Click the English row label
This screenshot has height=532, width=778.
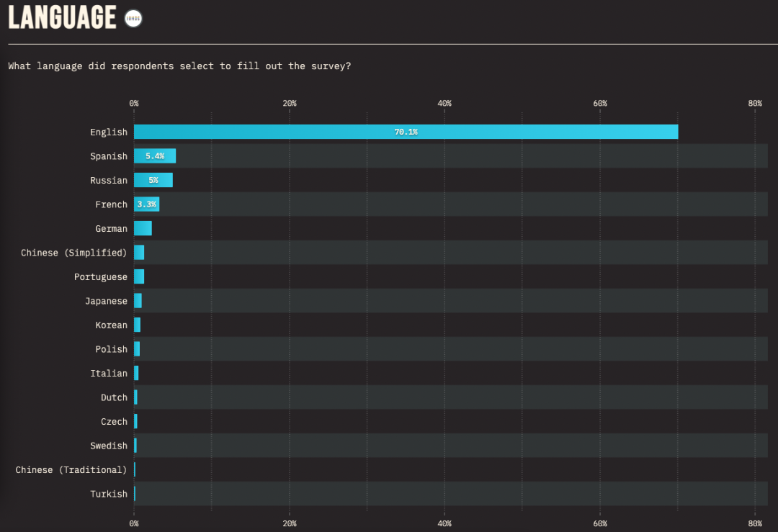click(109, 132)
